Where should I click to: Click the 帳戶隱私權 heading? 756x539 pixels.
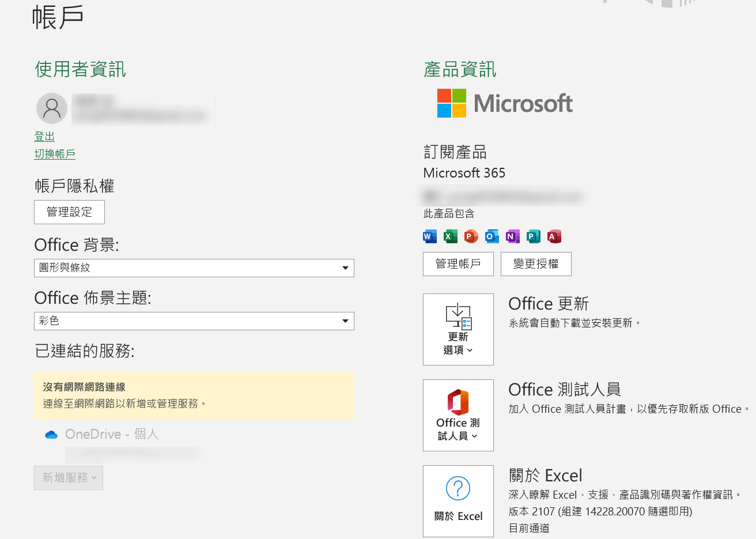tap(74, 186)
